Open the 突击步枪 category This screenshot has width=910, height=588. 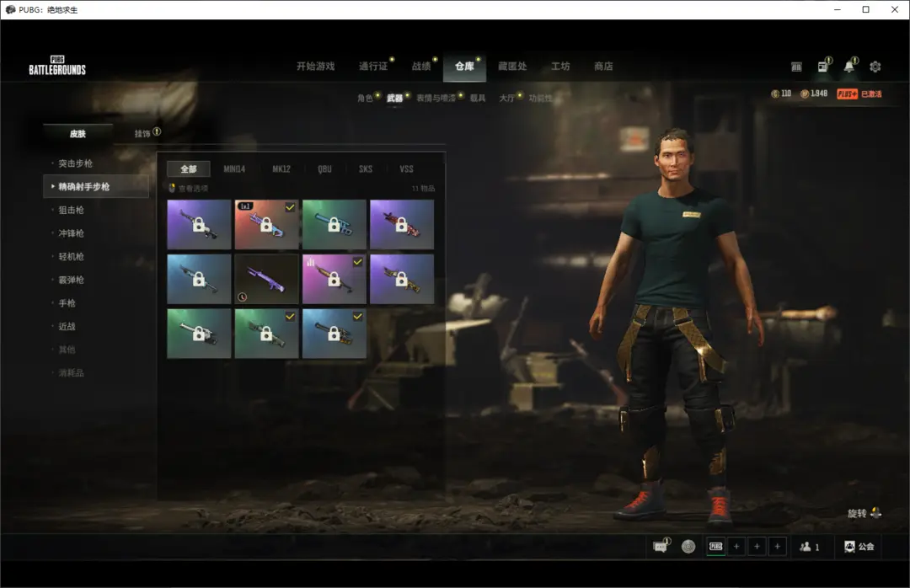pyautogui.click(x=76, y=163)
